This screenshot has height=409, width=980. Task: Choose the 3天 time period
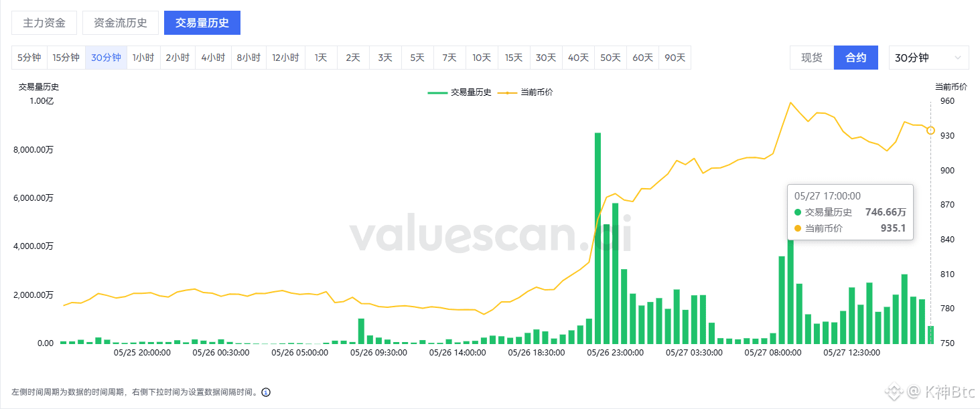click(385, 58)
